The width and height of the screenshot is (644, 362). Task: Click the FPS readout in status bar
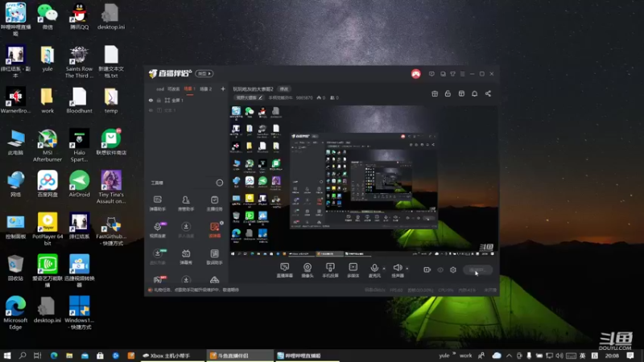coord(396,290)
